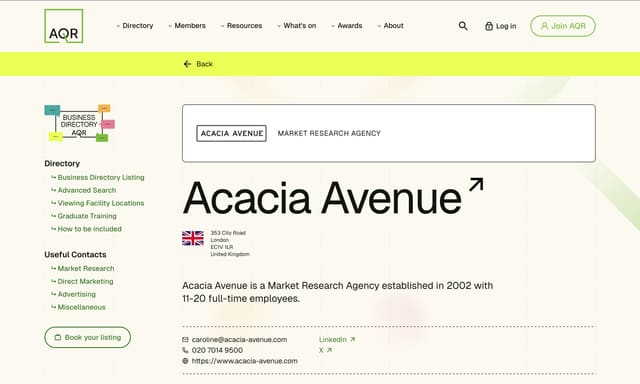This screenshot has height=384, width=640.
Task: Open the Directory nav item
Action: tap(138, 26)
